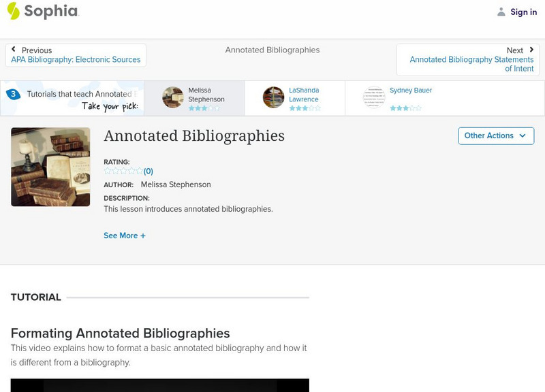Click LaShanda Lawrence's avatar picture
The image size is (545, 392).
[273, 97]
